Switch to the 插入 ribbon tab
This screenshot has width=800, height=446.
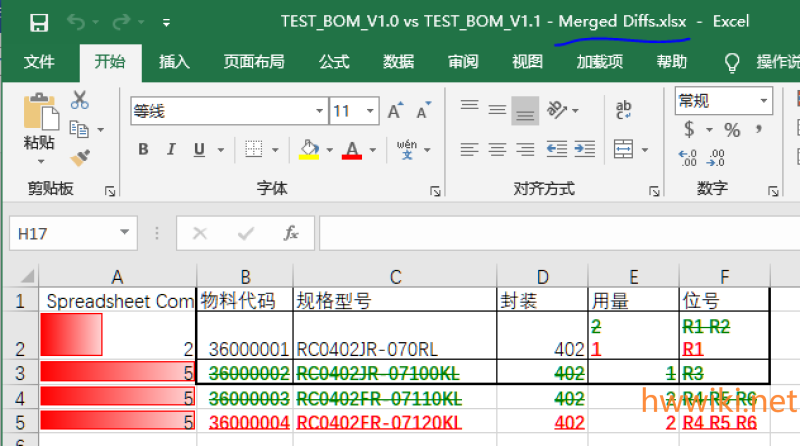174,62
